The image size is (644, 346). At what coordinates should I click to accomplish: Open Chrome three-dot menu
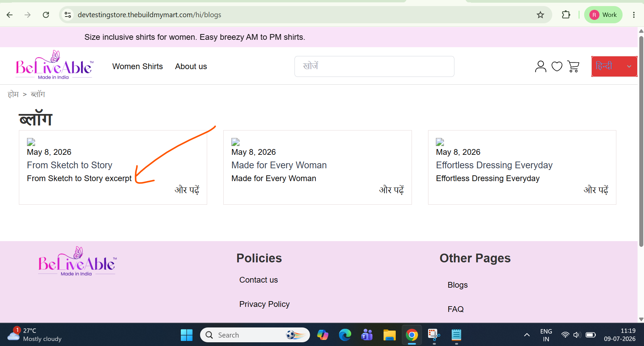tap(634, 15)
